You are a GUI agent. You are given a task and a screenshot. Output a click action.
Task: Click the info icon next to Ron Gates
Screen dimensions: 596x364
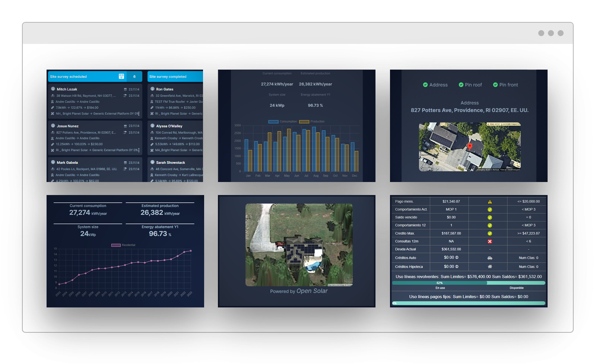tap(152, 89)
